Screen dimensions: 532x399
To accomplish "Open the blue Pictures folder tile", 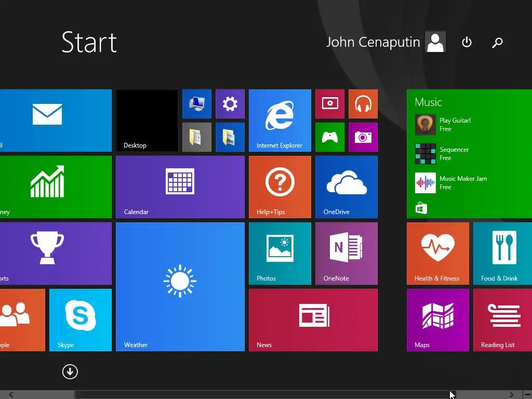I will click(230, 137).
